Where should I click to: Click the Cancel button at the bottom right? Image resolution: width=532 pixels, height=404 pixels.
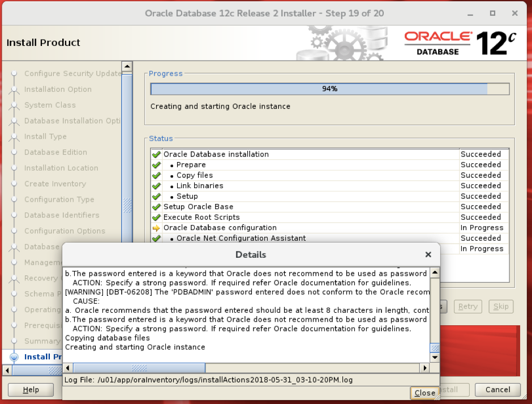click(x=497, y=390)
